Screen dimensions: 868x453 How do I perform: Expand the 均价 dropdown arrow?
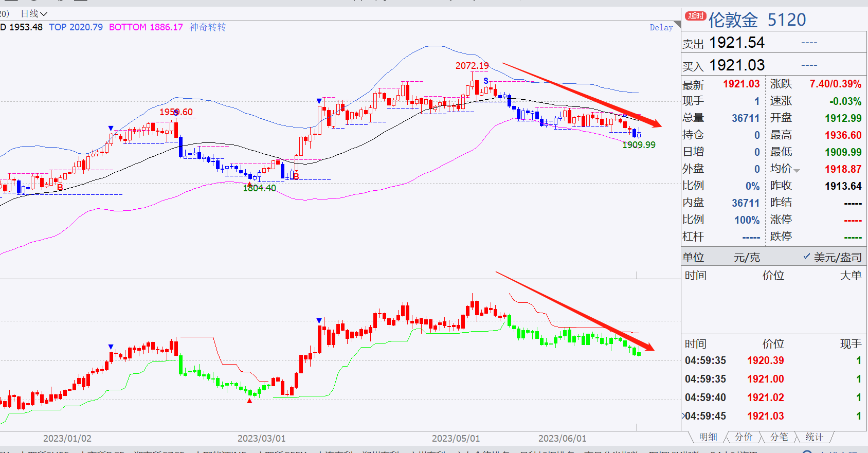pos(797,171)
